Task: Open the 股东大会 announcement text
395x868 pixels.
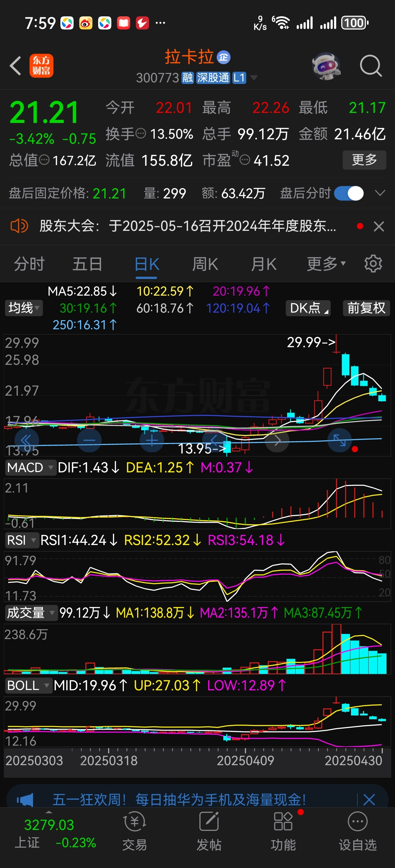Action: pos(188,226)
